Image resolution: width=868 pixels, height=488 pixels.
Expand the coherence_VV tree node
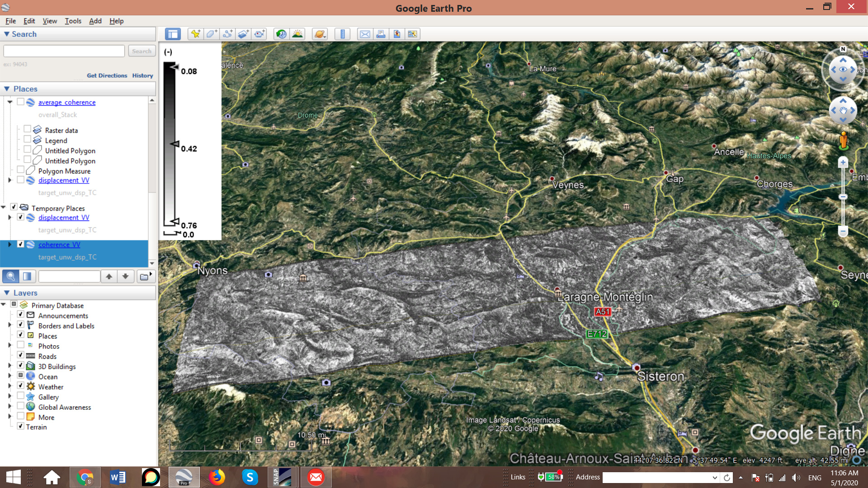(10, 244)
